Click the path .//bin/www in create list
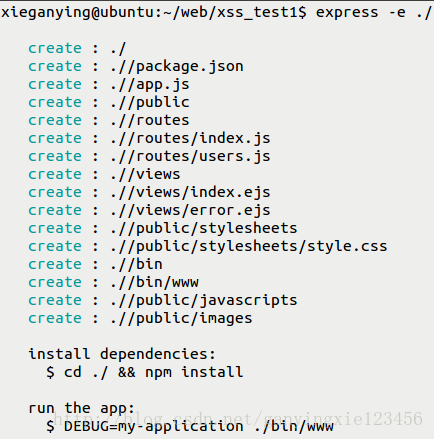The width and height of the screenshot is (434, 439). (155, 282)
